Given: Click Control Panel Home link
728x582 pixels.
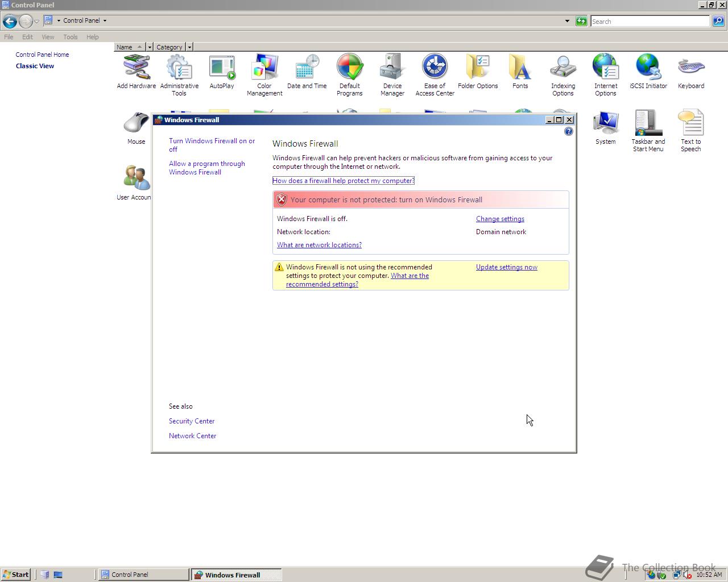Looking at the screenshot, I should [x=42, y=55].
